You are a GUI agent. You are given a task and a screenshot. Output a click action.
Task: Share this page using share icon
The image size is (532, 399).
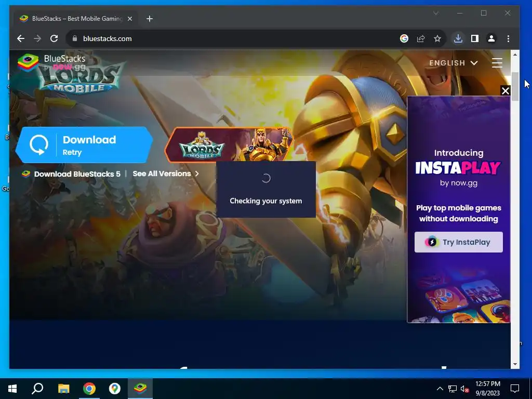tap(421, 38)
